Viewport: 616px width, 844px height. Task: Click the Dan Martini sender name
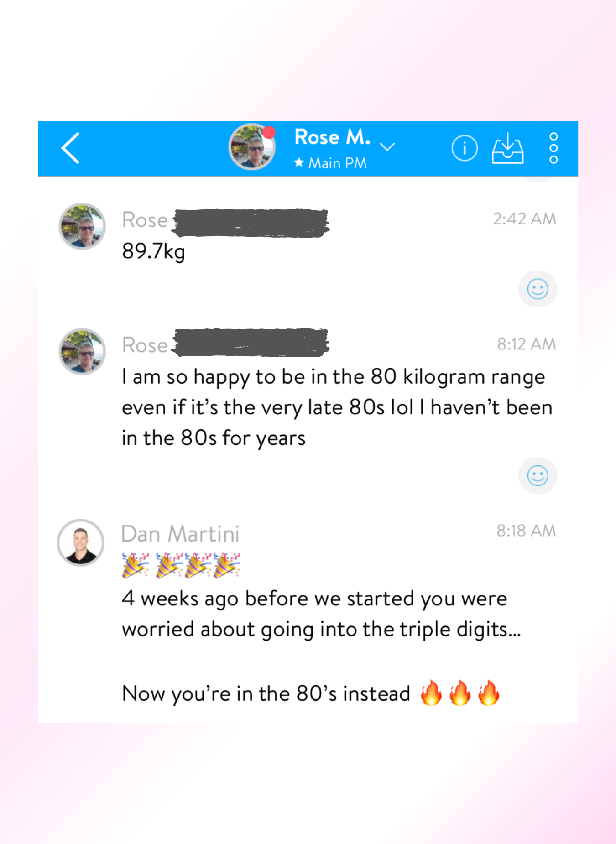click(x=180, y=533)
